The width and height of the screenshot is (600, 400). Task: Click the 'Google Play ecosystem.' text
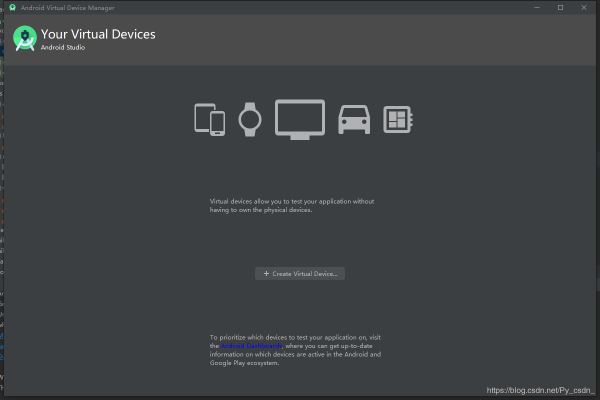tap(244, 363)
